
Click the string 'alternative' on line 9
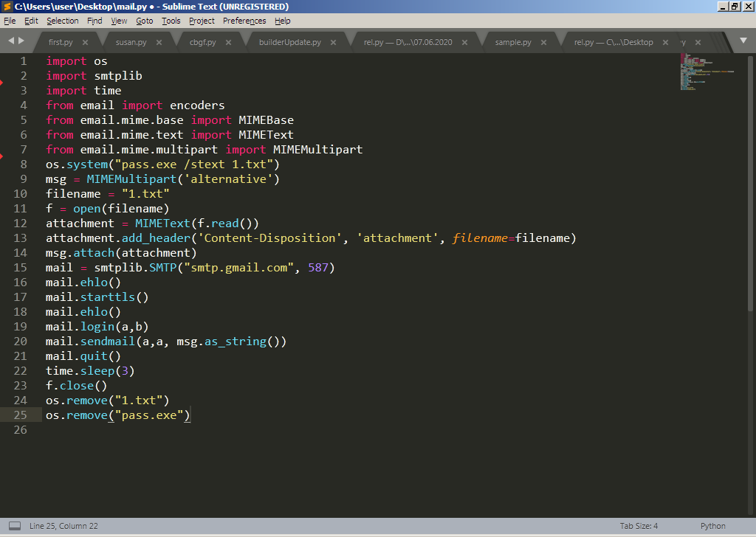click(229, 179)
